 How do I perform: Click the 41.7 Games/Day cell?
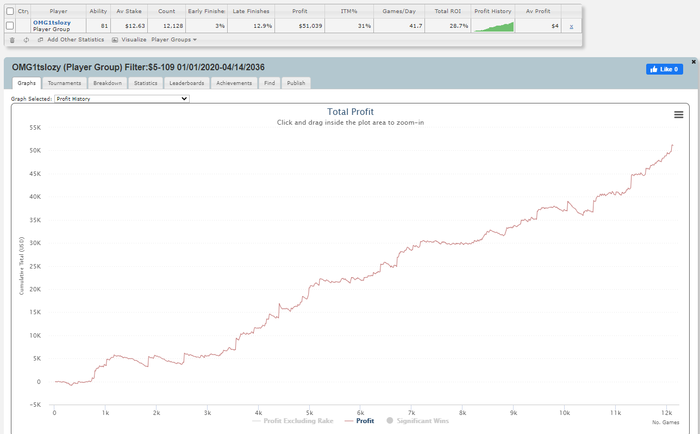click(x=399, y=26)
